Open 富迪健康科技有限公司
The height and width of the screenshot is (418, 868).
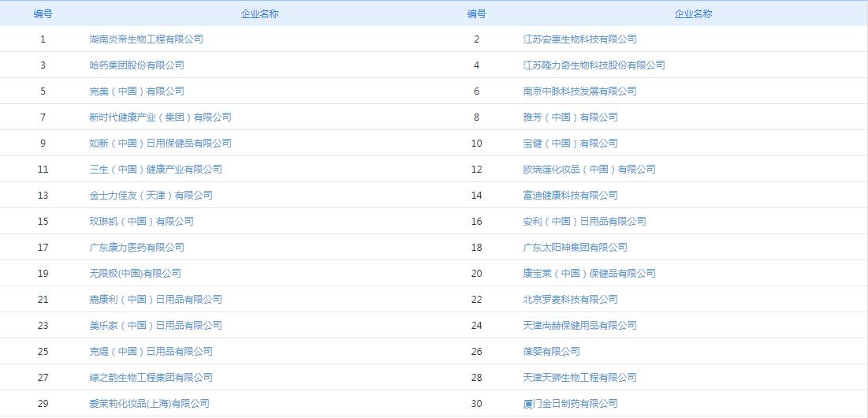[x=570, y=196]
